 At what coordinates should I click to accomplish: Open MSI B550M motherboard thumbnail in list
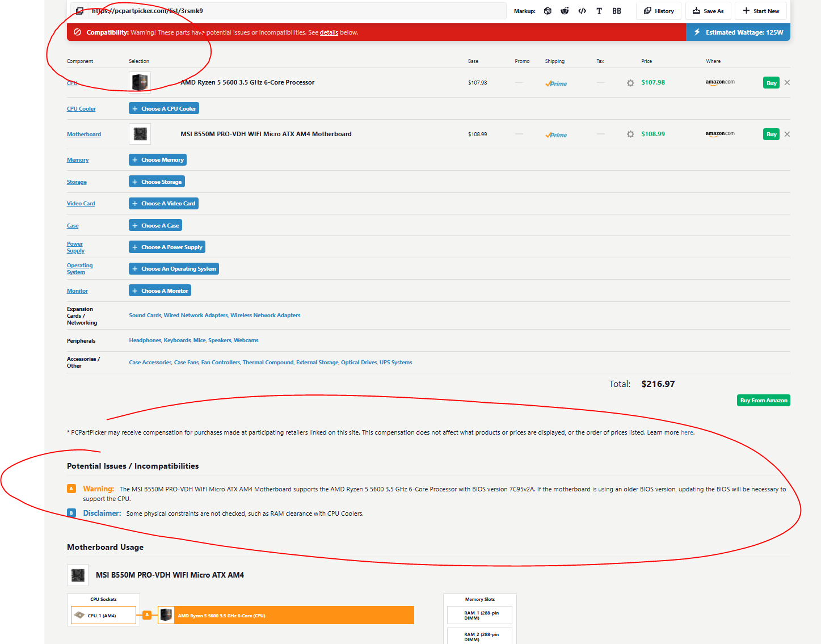(140, 134)
